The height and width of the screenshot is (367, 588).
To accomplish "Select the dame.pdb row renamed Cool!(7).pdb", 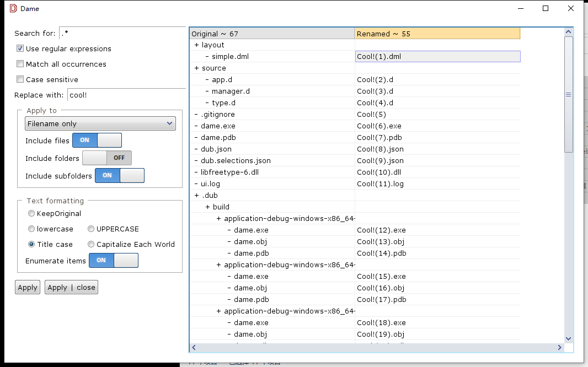I will click(272, 138).
